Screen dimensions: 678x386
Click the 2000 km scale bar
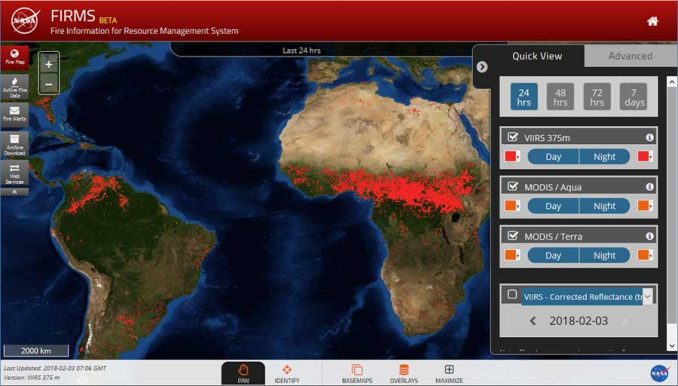pyautogui.click(x=36, y=351)
